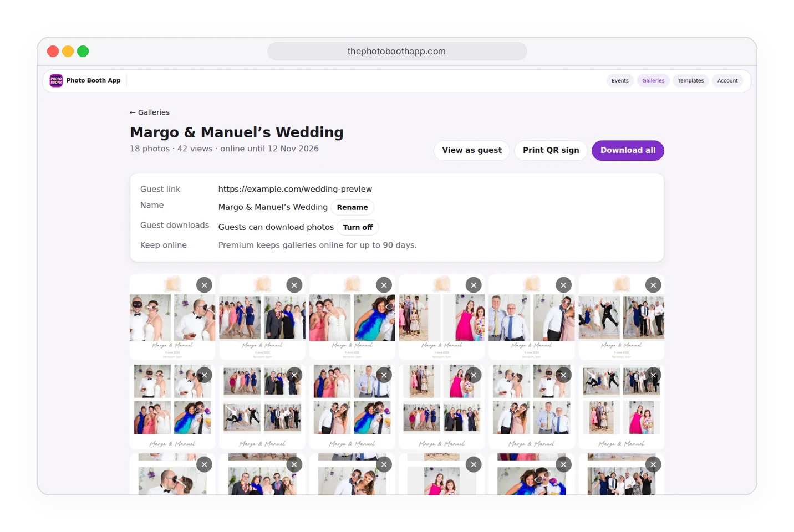Open the four-photo grid with jumping group at top left

622,407
